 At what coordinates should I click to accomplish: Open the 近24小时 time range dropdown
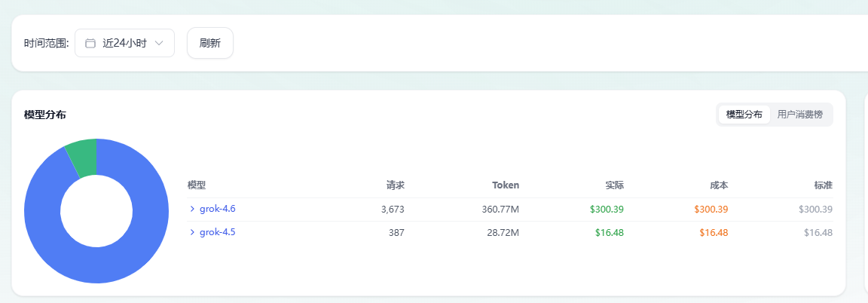click(124, 43)
